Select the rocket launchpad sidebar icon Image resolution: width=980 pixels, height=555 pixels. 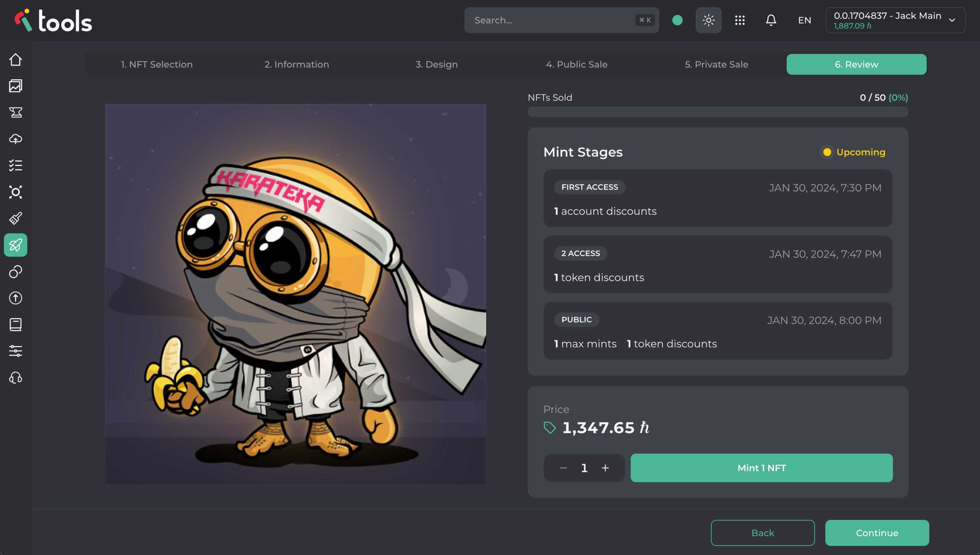click(16, 245)
